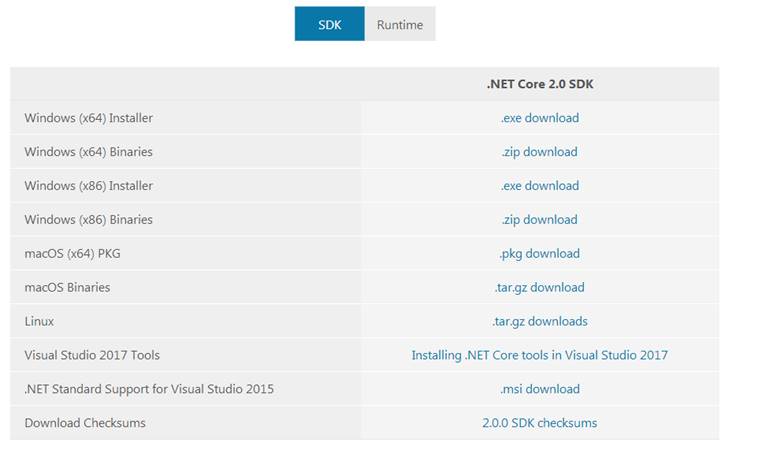Select the 'Windows (x86) Installer' row label
The width and height of the screenshot is (758, 450).
88,186
